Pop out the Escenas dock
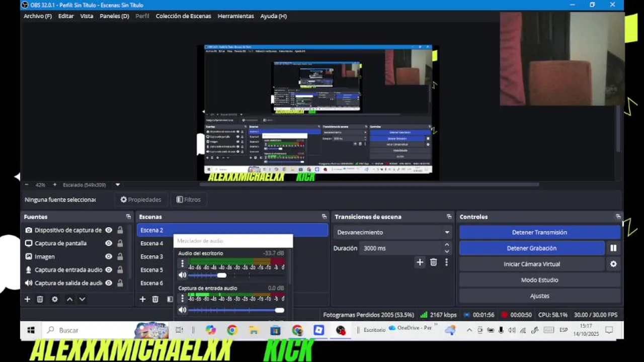The height and width of the screenshot is (362, 644). click(324, 217)
